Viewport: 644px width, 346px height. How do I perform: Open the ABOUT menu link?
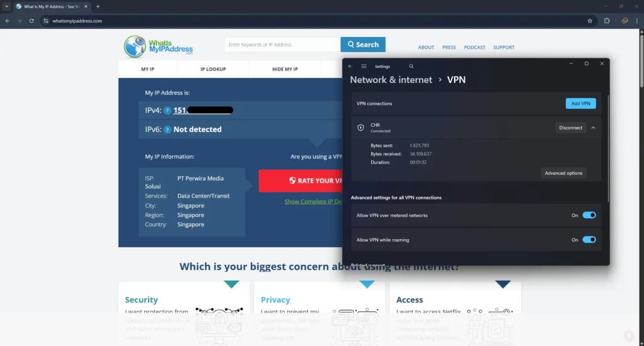pos(426,47)
